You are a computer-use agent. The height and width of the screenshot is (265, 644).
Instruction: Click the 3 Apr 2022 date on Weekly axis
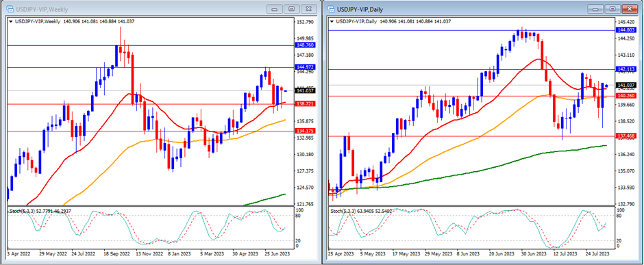[x=19, y=254]
